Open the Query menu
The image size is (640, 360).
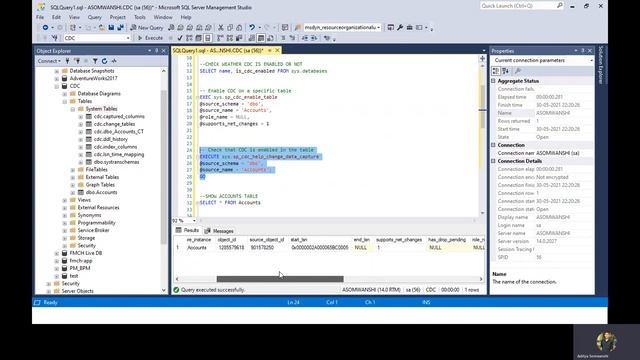point(95,17)
